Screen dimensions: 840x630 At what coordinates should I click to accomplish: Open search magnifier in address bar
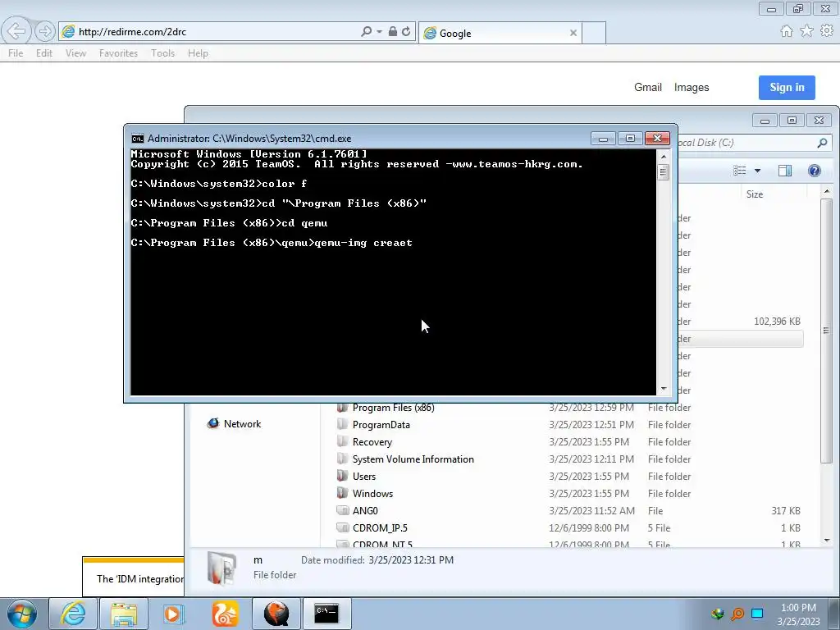(367, 32)
